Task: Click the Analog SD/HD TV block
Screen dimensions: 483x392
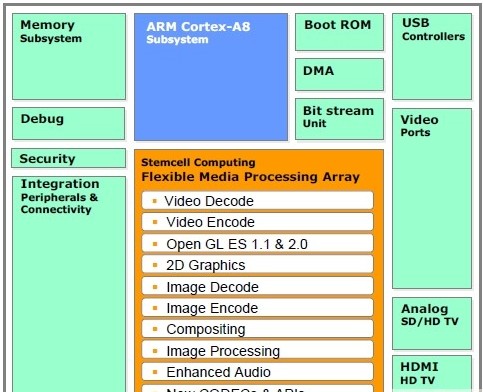Action: (x=432, y=324)
